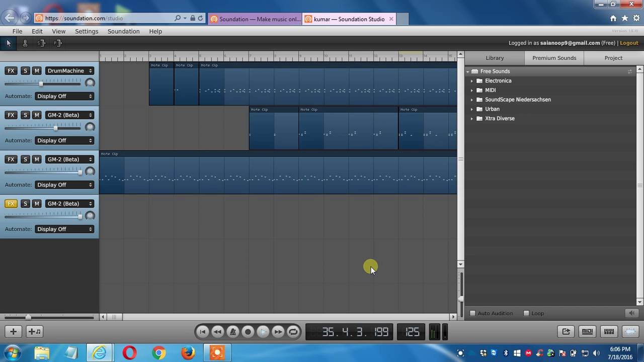Add a new channel with plus button
The width and height of the screenshot is (644, 362).
click(x=14, y=331)
